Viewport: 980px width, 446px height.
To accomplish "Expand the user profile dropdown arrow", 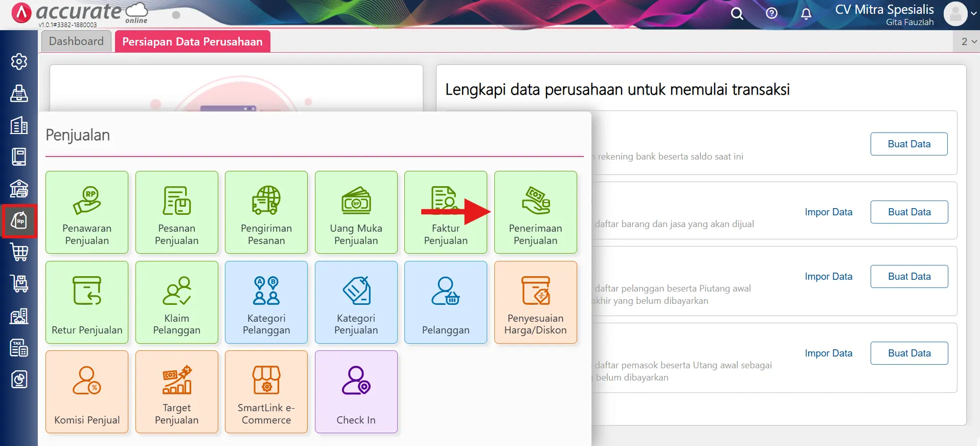I will point(973,14).
